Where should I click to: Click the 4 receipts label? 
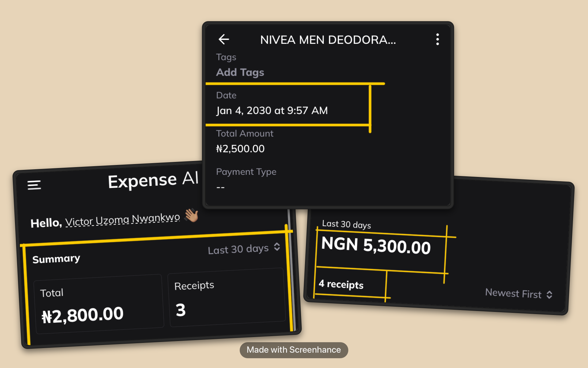point(341,284)
